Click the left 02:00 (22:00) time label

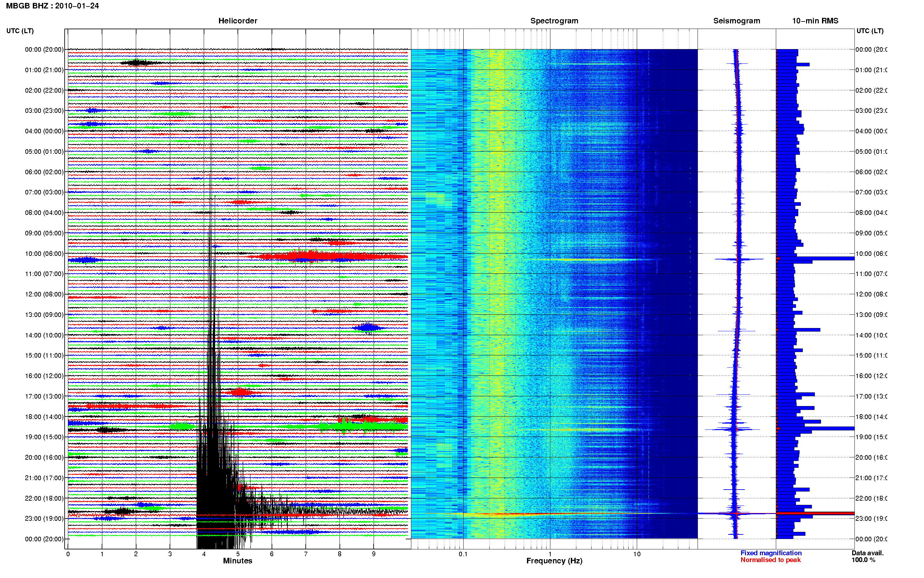(44, 90)
